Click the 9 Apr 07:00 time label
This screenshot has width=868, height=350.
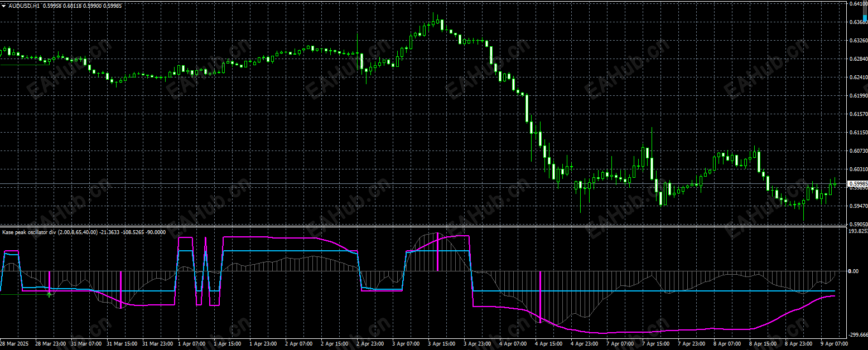pyautogui.click(x=835, y=344)
